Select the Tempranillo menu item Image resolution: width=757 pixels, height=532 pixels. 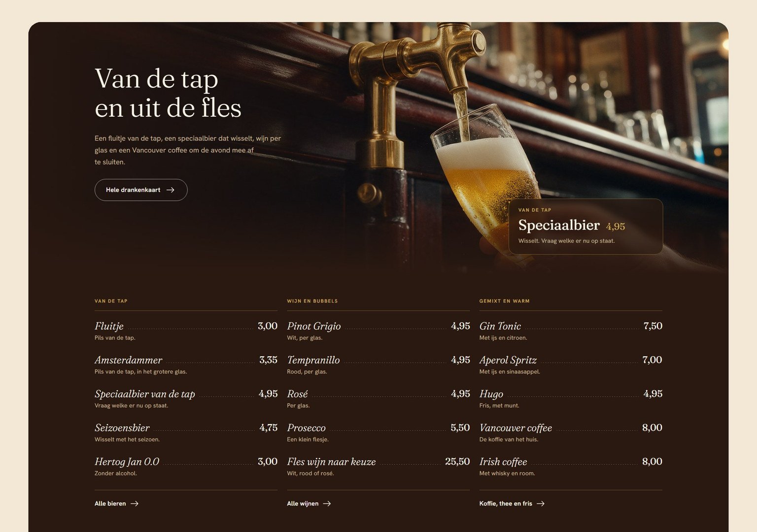tap(378, 366)
